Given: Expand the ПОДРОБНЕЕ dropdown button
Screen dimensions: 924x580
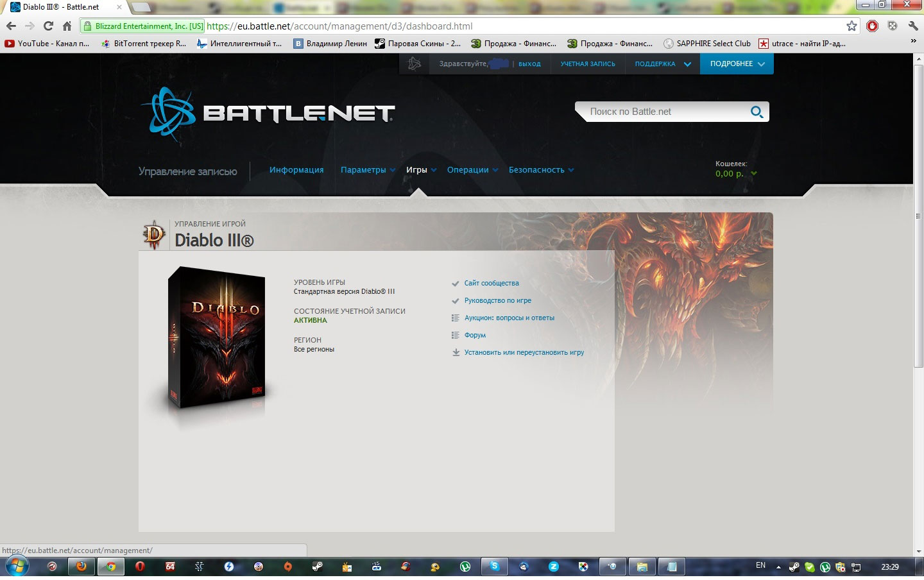Looking at the screenshot, I should click(737, 64).
